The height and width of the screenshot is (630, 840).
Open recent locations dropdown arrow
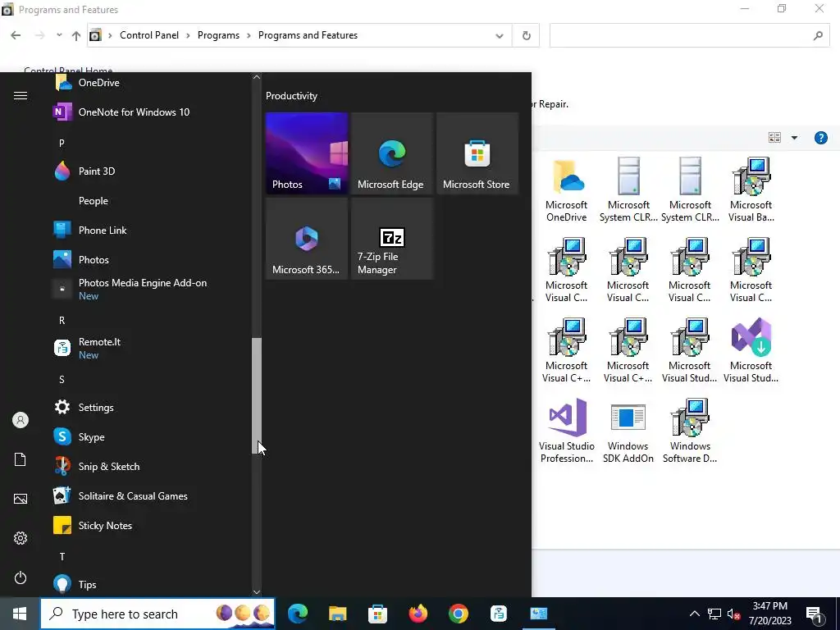tap(59, 35)
